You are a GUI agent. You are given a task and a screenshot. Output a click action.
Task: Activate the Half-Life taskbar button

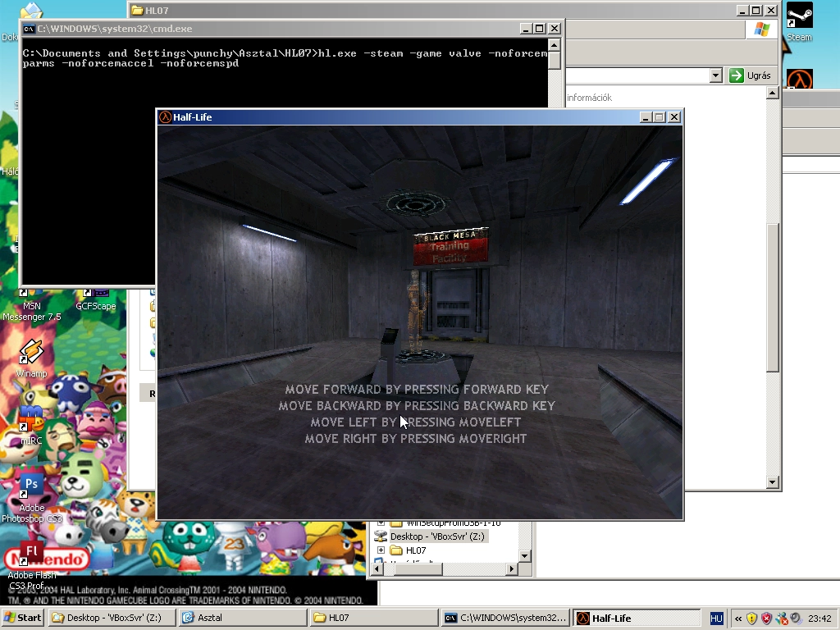637,618
